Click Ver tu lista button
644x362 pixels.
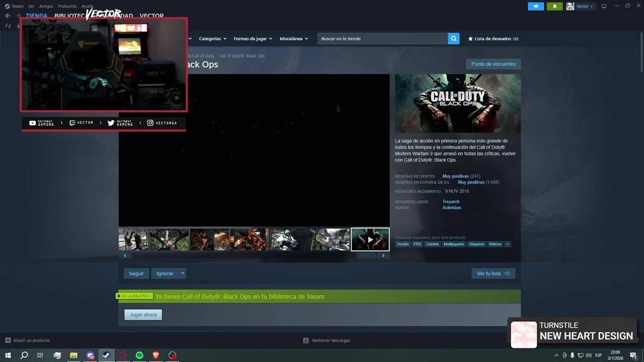(x=494, y=274)
